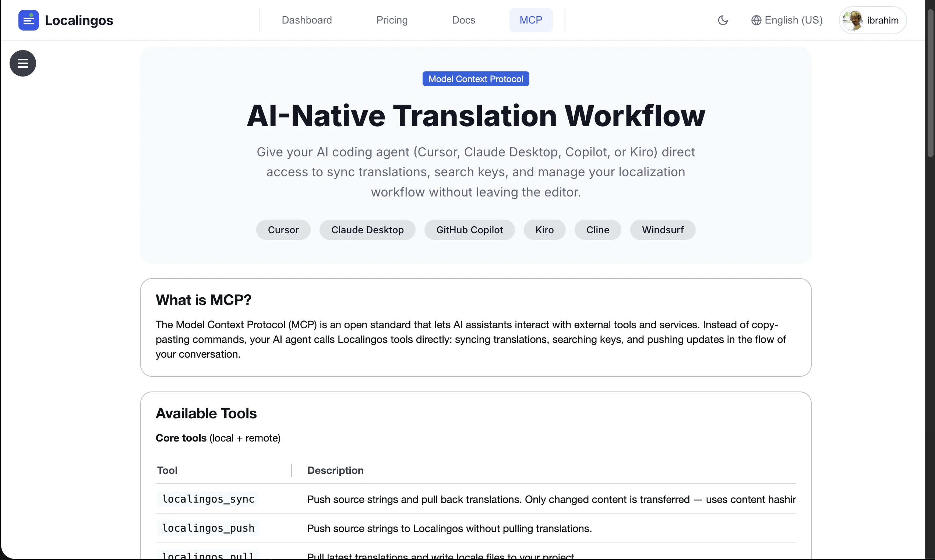Go to the Dashboard nav item

pos(307,20)
